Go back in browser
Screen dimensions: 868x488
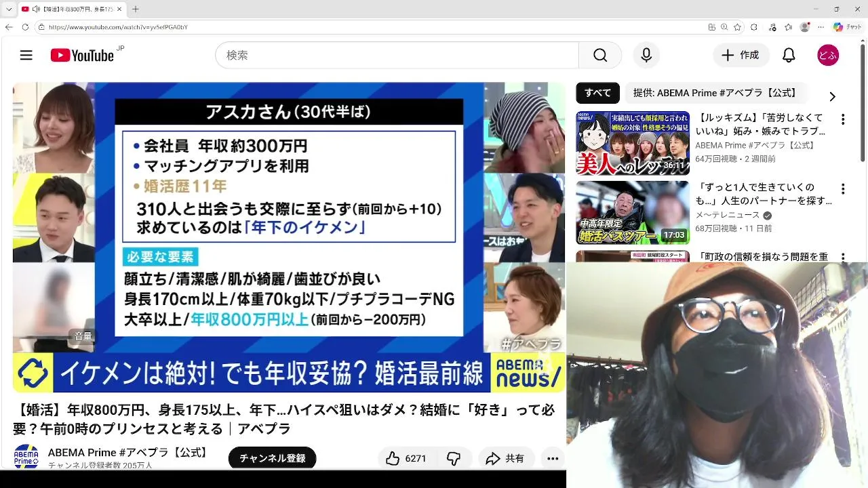[9, 27]
